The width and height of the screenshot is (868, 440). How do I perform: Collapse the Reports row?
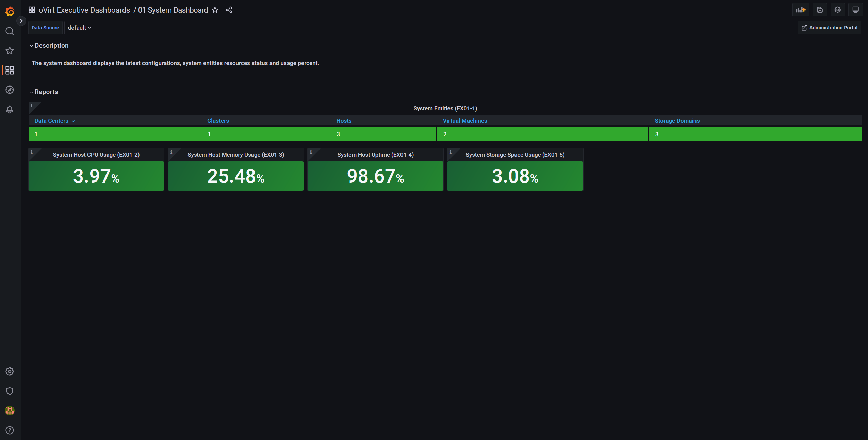pos(44,92)
